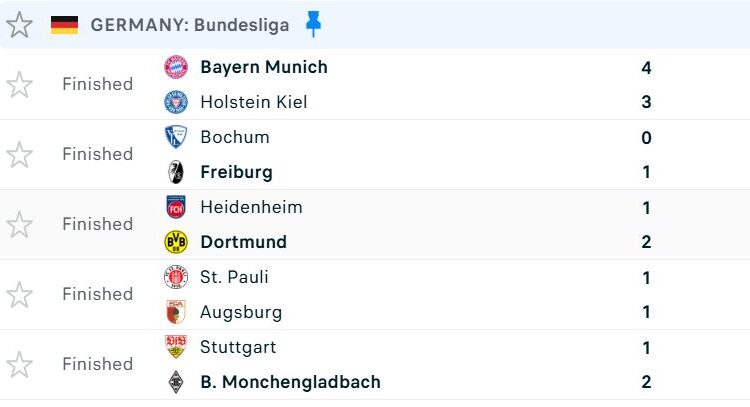Click the St. Pauli club badge
The image size is (750, 407).
(x=176, y=277)
